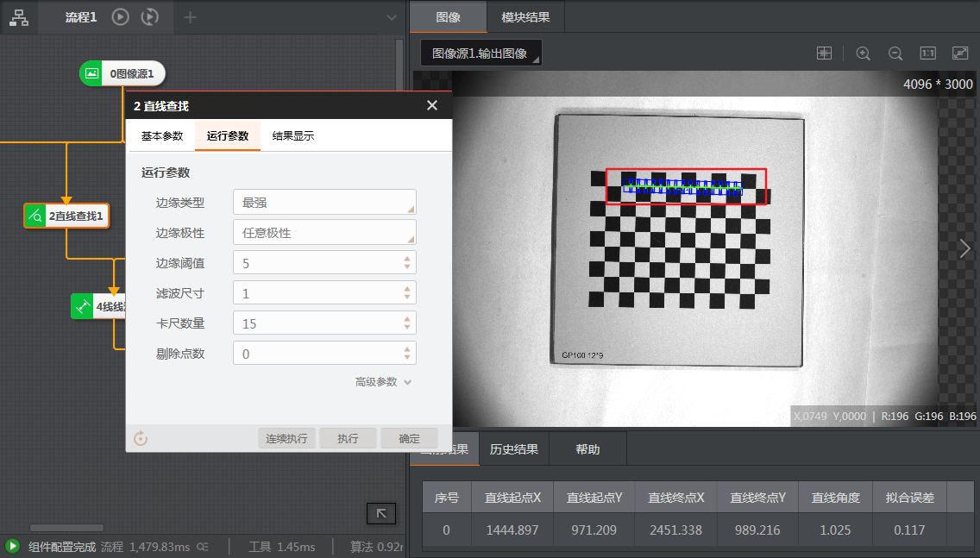Open the split view layout icon
This screenshot has height=558, width=980.
(x=824, y=53)
